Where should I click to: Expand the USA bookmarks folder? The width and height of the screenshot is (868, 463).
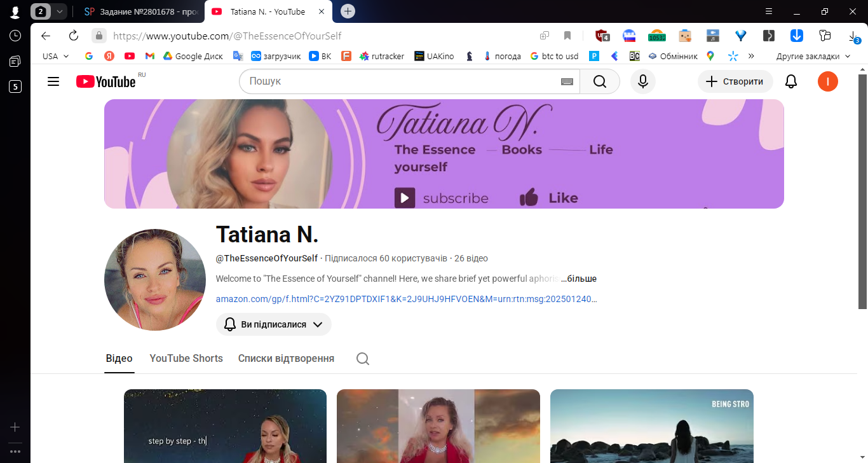pyautogui.click(x=56, y=56)
